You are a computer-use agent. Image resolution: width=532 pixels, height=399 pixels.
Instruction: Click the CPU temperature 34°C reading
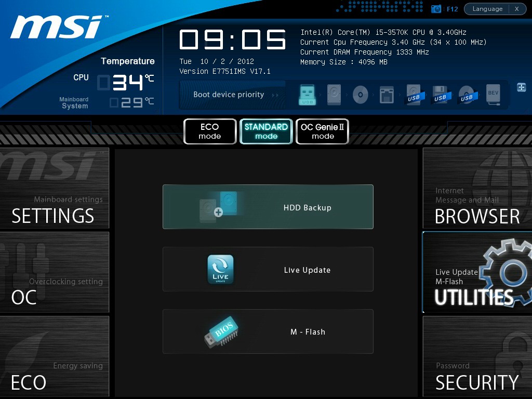(x=126, y=83)
